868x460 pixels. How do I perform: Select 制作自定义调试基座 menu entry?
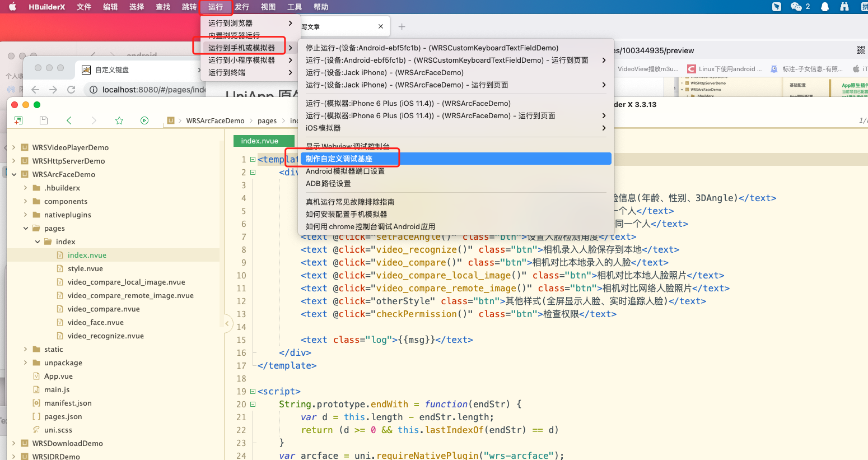(456, 159)
